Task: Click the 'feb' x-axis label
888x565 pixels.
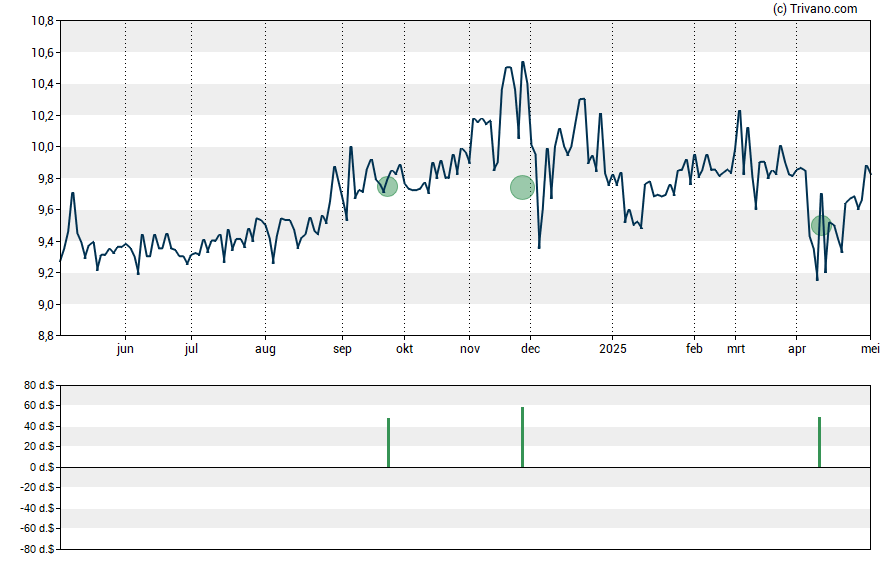Action: pos(694,349)
